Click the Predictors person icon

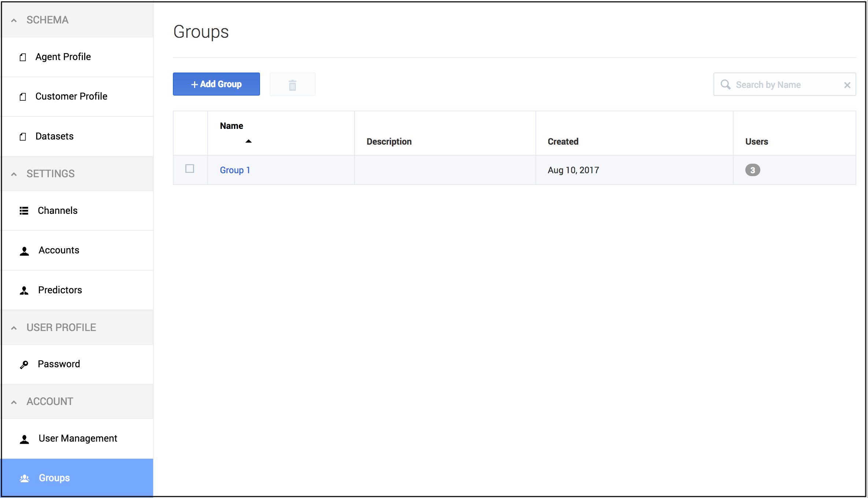click(24, 290)
